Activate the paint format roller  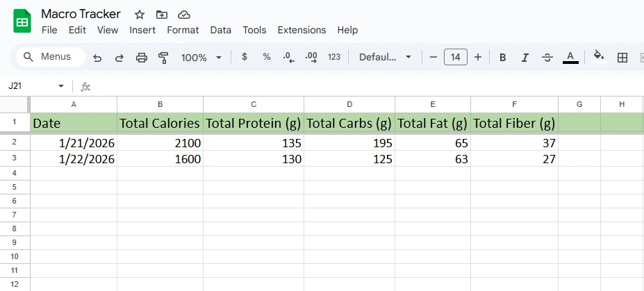click(x=164, y=58)
